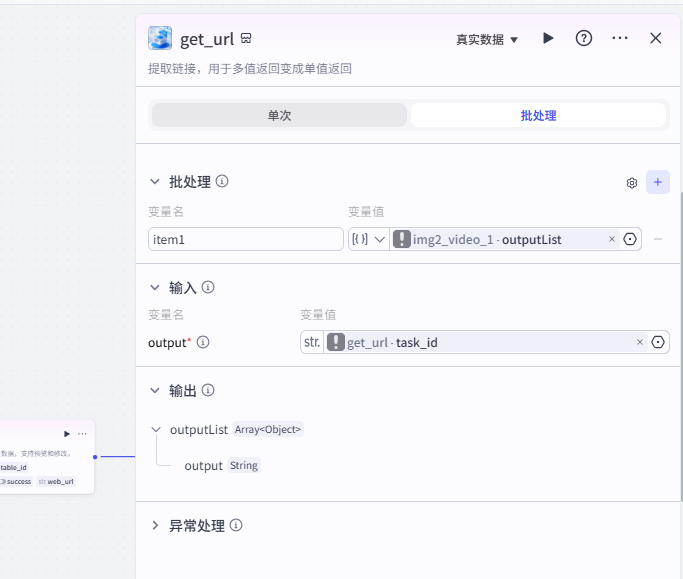Open variable picker for item1 value
Image resolution: width=683 pixels, height=579 pixels.
[x=630, y=240]
